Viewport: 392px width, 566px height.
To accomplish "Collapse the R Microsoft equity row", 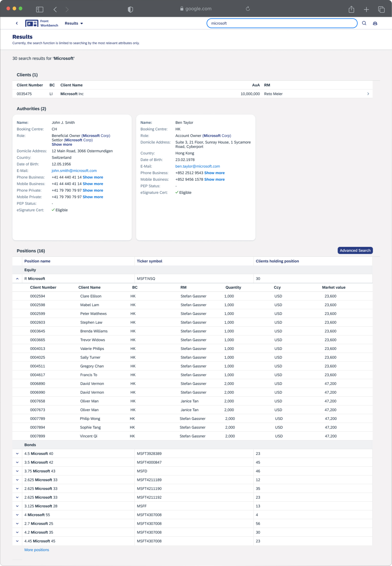I will point(17,279).
